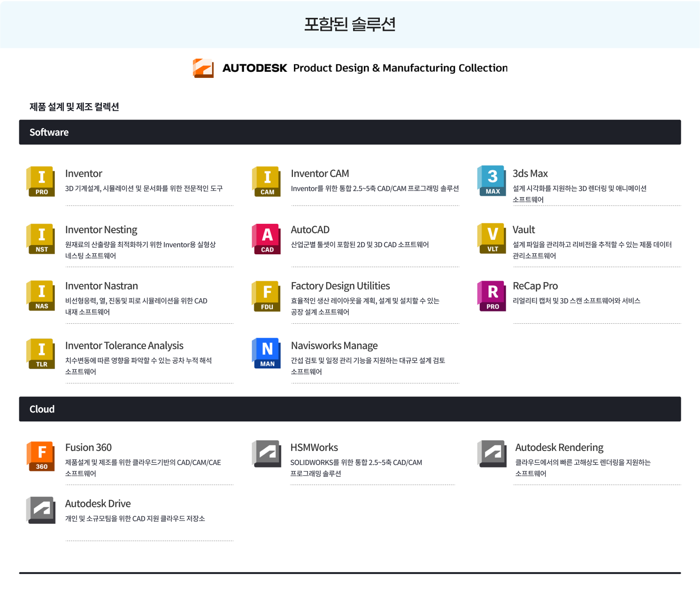Viewport: 700px width, 596px height.
Task: Click the Autodesk Rendering description about 고해상도 렌더링
Action: 583,468
